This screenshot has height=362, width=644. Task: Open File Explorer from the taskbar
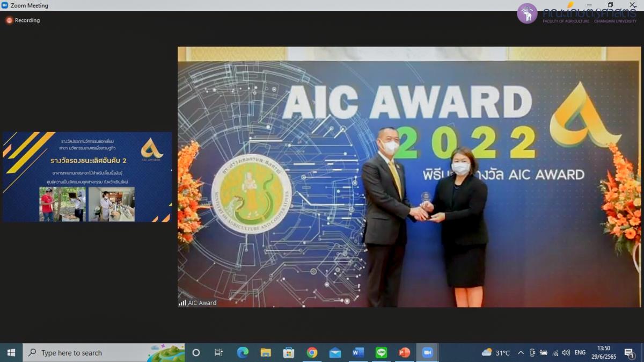click(x=266, y=353)
